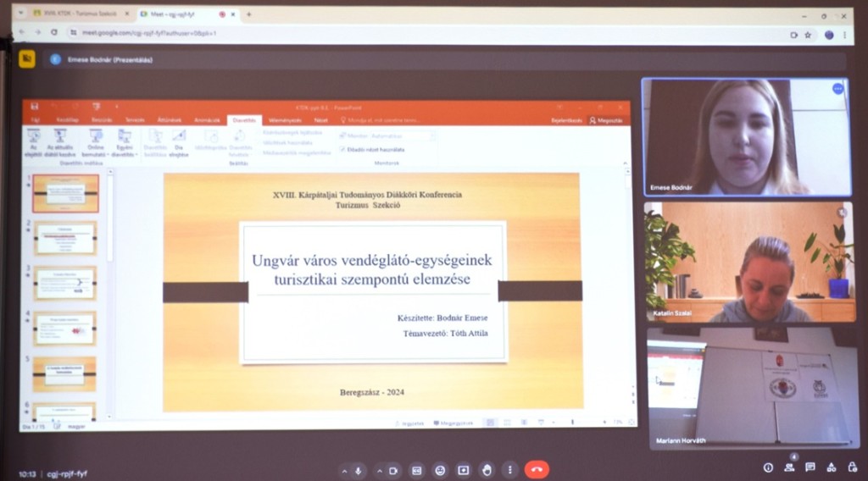This screenshot has width=868, height=481.
Task: Turn on captions with the CC icon
Action: click(x=417, y=470)
